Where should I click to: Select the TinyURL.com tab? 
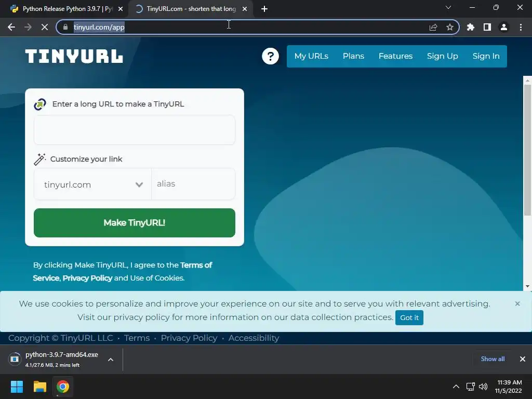point(191,9)
